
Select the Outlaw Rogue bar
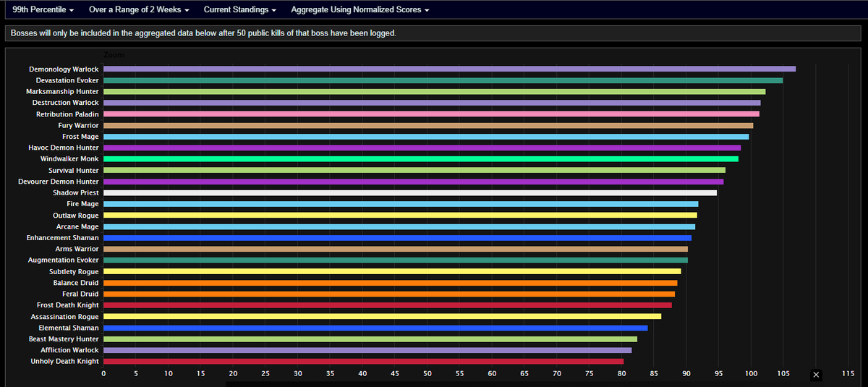pyautogui.click(x=400, y=215)
